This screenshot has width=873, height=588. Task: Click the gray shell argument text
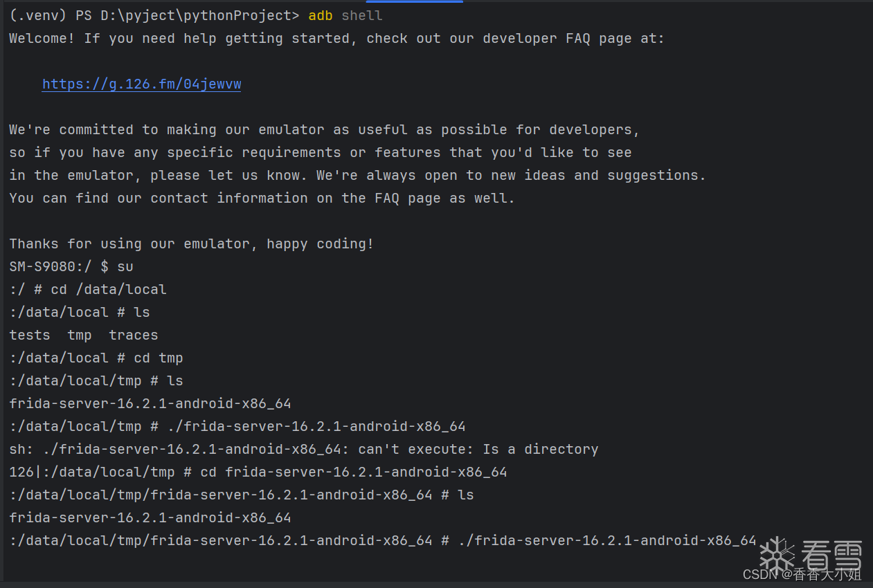pyautogui.click(x=362, y=15)
